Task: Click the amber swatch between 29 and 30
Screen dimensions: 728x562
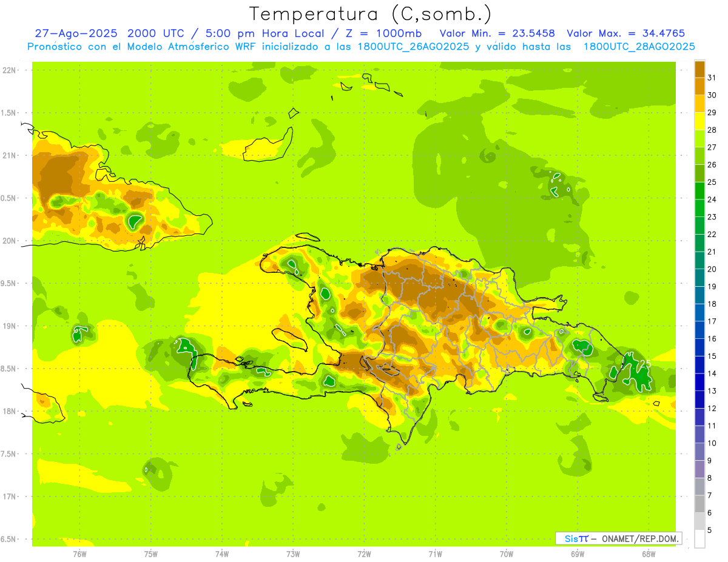Action: (699, 104)
